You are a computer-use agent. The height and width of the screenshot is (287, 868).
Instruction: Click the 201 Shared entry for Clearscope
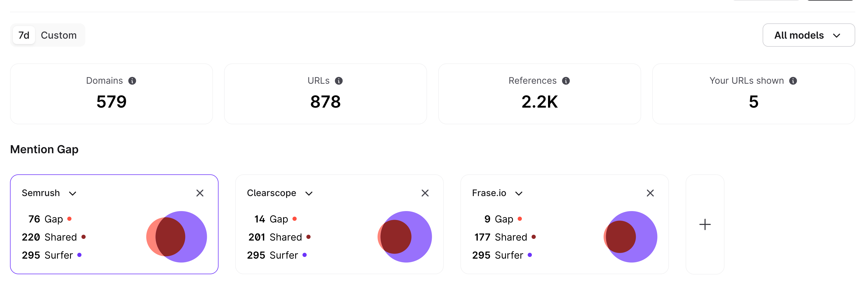(275, 237)
